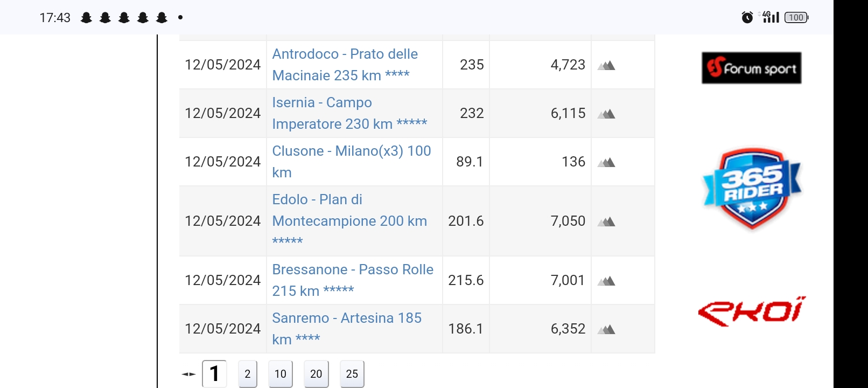Click mountain icon in Edolo - Montecampione row
The image size is (868, 388).
pyautogui.click(x=606, y=221)
